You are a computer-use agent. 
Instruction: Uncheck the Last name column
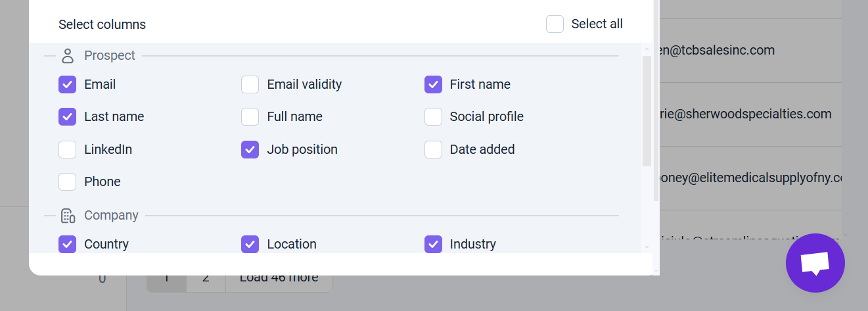coord(67,116)
